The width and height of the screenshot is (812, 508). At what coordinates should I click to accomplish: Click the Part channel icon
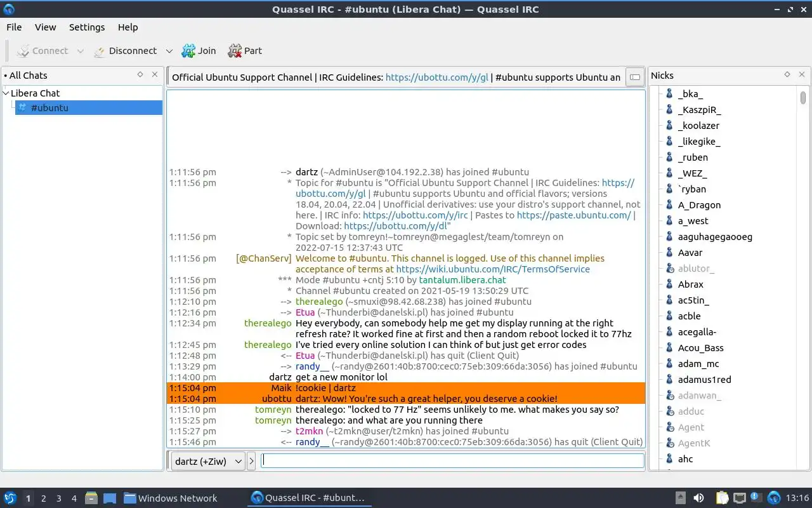(x=235, y=51)
